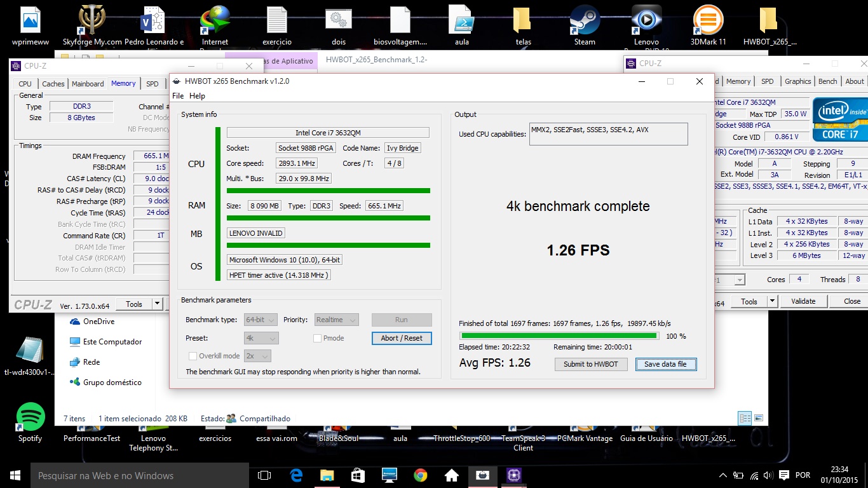Open the Windows Store taskbar icon
Viewport: 868px width, 488px height.
[358, 475]
